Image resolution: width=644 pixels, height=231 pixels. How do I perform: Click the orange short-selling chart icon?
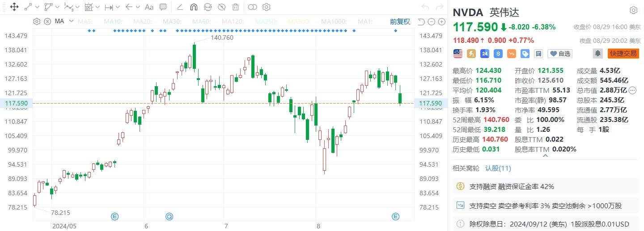[512, 54]
